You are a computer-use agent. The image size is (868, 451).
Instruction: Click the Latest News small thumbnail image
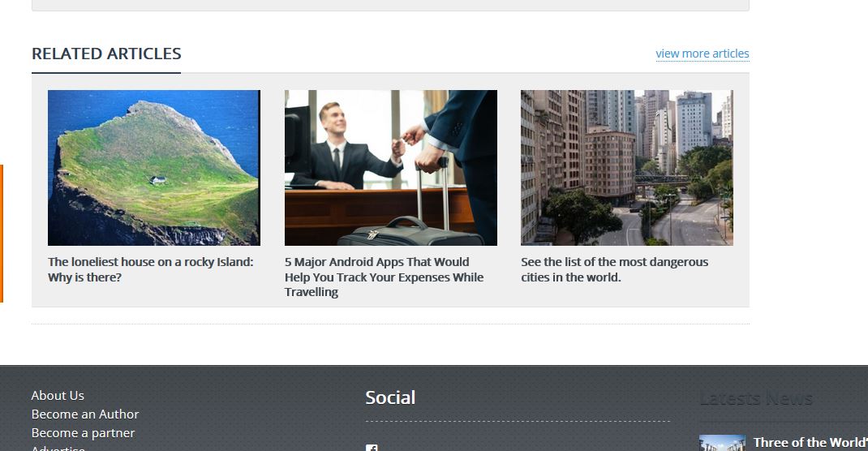pyautogui.click(x=722, y=443)
